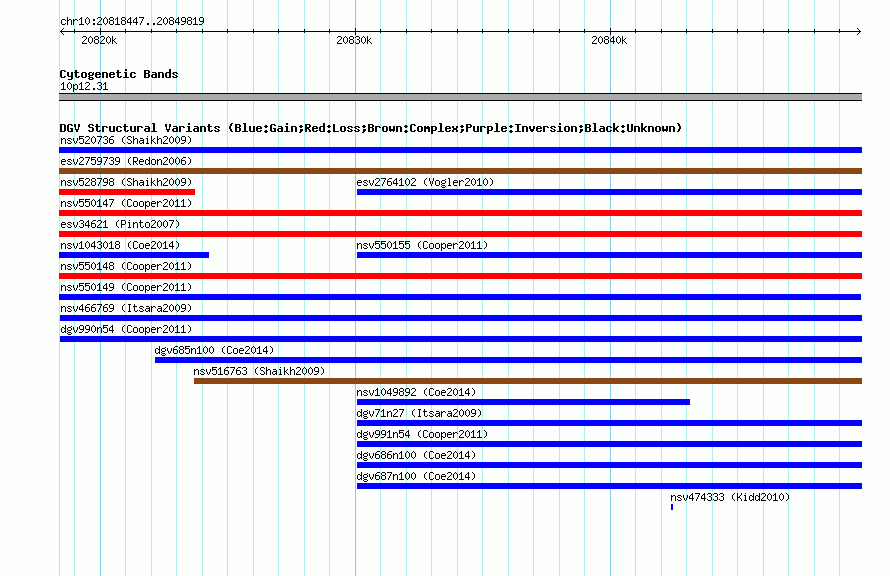Click the nsv466769 (Itsara2009) label
The image size is (890, 576).
tap(126, 308)
